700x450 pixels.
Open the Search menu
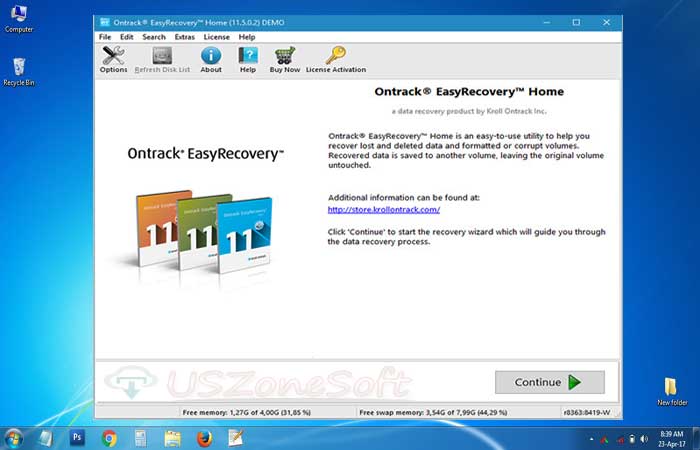154,37
